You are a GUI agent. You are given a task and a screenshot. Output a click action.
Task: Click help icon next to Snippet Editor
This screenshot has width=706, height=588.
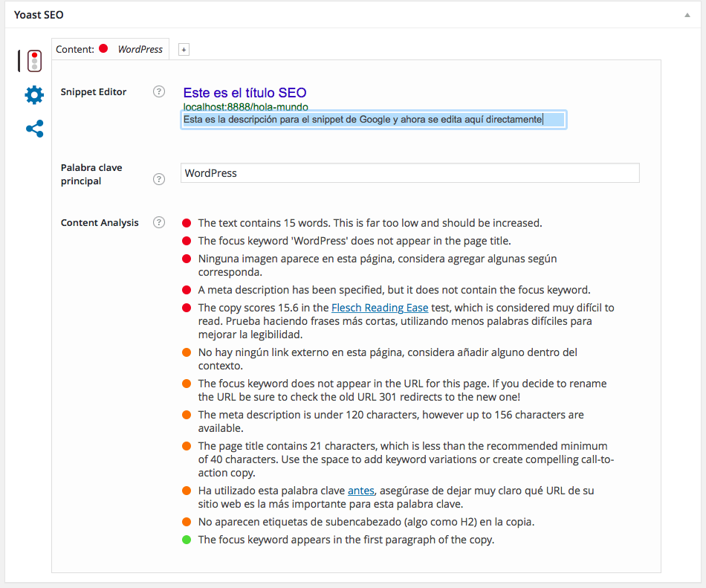click(x=158, y=92)
